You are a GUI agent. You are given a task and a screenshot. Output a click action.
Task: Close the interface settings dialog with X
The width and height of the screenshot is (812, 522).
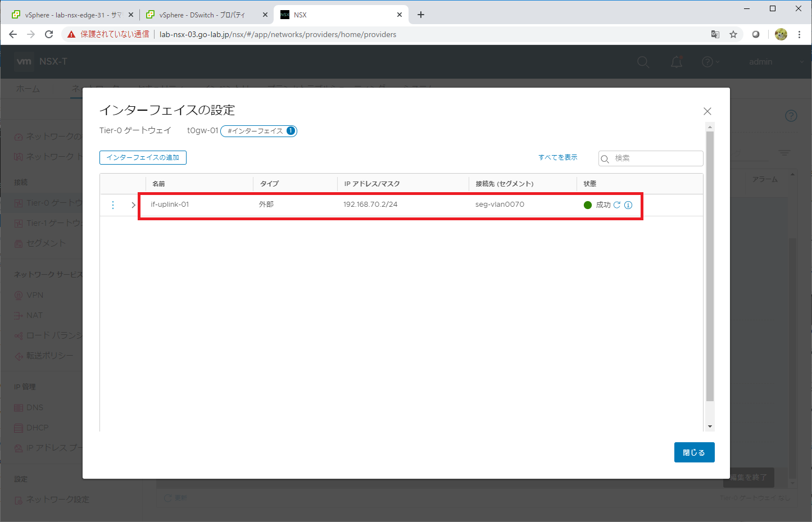coord(707,111)
